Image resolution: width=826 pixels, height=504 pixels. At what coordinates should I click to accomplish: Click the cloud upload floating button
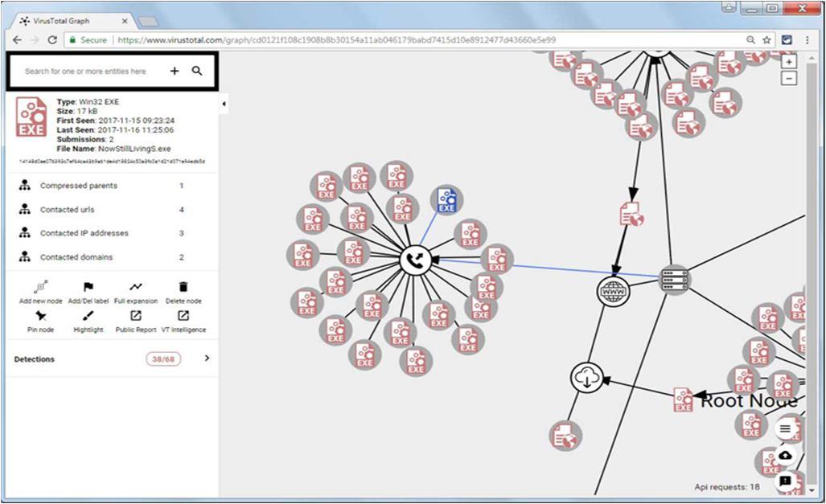point(785,455)
